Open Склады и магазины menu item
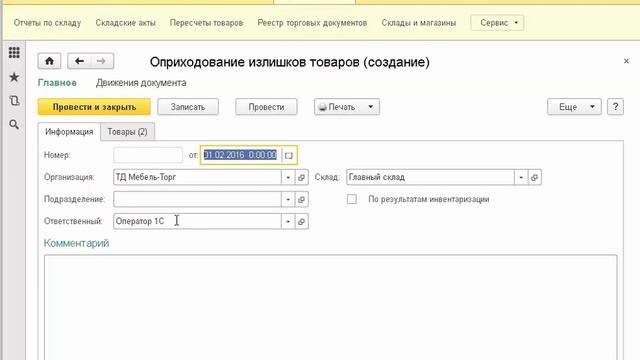Viewport: 640px width, 360px height. coord(419,23)
